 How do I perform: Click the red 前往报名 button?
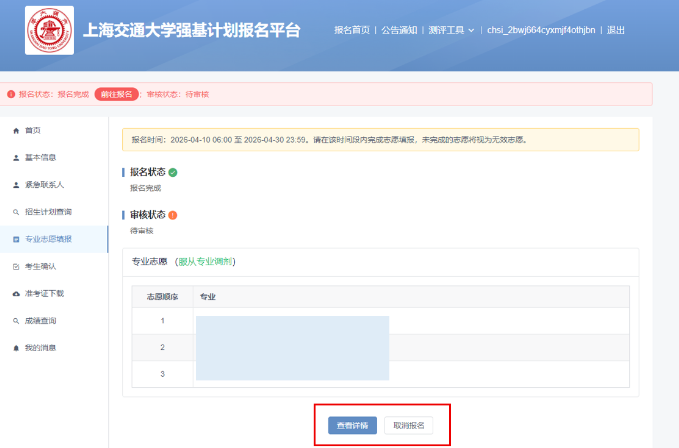[116, 94]
